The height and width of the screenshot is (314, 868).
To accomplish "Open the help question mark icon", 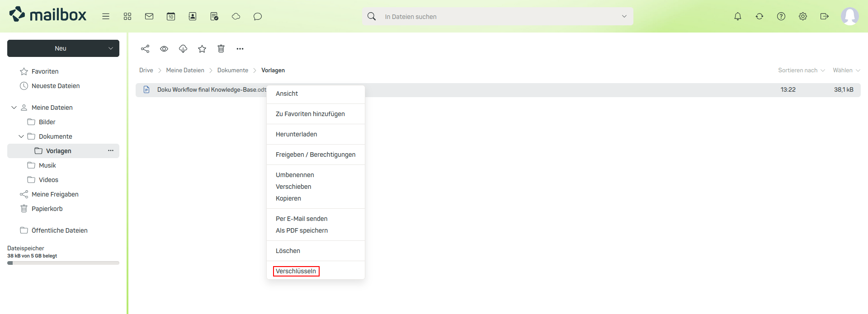I will coord(781,16).
